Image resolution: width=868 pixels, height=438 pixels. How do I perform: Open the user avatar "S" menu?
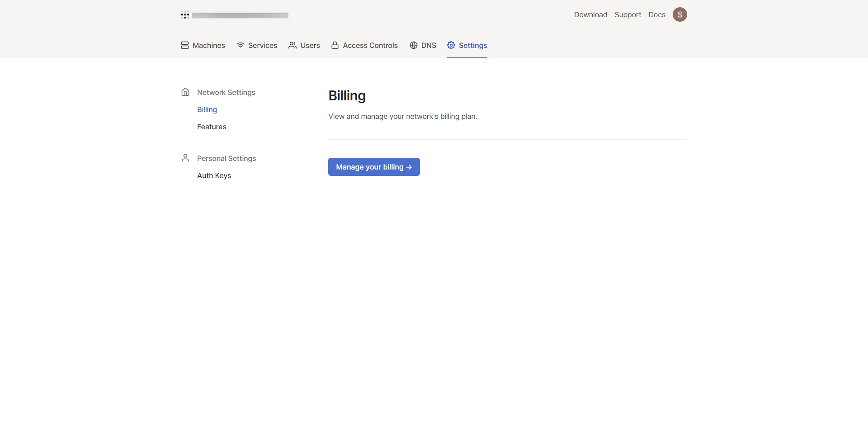(679, 14)
